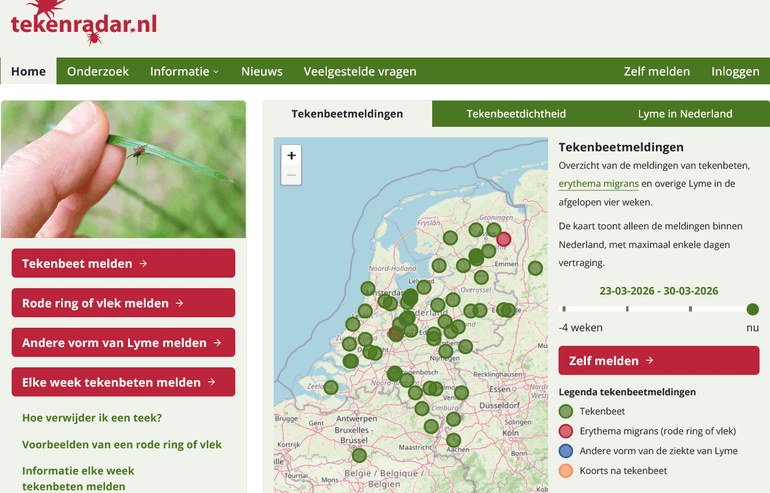
Task: Open the Nieuws menu item
Action: pyautogui.click(x=262, y=72)
